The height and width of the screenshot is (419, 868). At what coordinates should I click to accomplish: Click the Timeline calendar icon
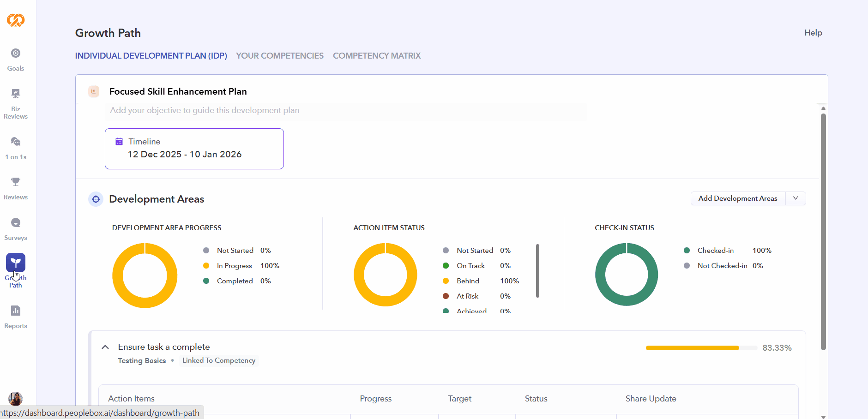(119, 142)
